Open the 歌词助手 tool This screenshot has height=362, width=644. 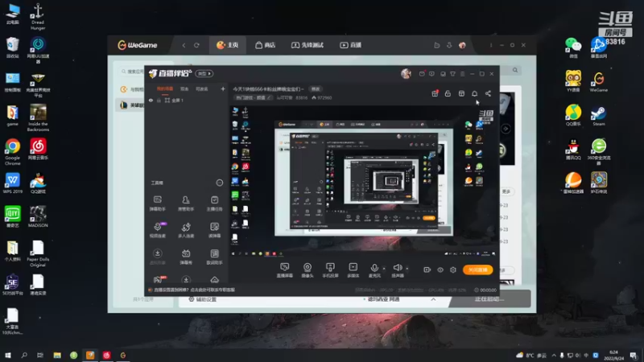pyautogui.click(x=214, y=257)
